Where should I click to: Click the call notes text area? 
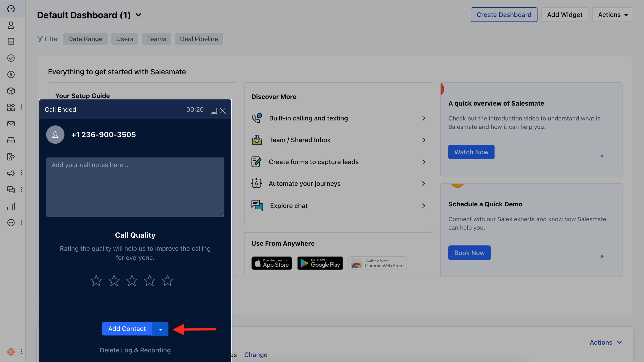point(135,187)
